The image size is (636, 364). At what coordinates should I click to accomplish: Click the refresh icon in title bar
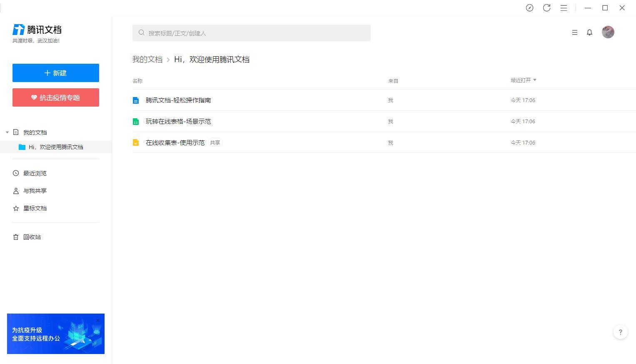tap(546, 8)
